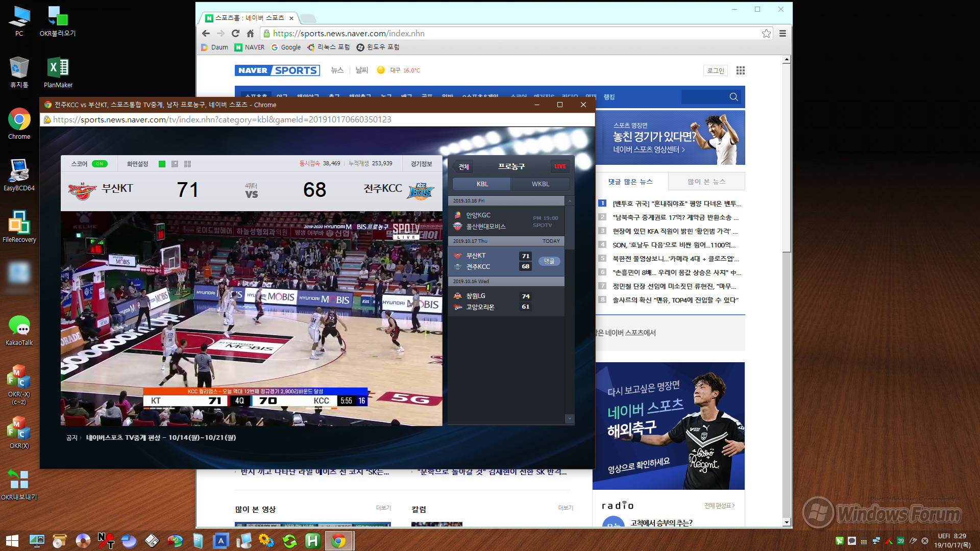Close the 스포츠홈 : 네이버 스포츠 tab
The width and height of the screenshot is (980, 551).
(x=291, y=18)
